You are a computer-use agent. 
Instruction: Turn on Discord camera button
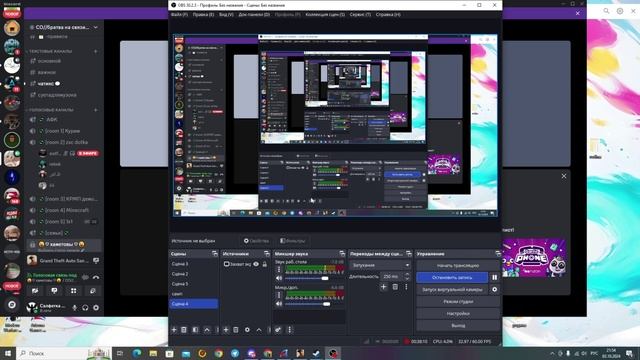(35, 291)
